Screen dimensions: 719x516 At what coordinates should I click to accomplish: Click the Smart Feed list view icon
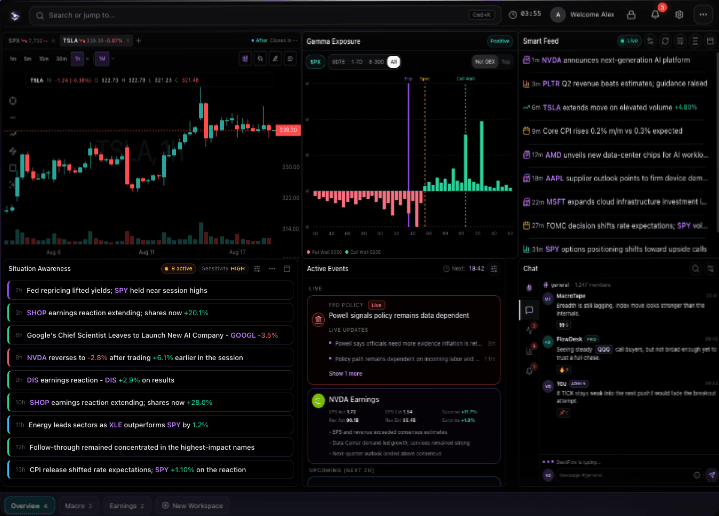point(696,41)
